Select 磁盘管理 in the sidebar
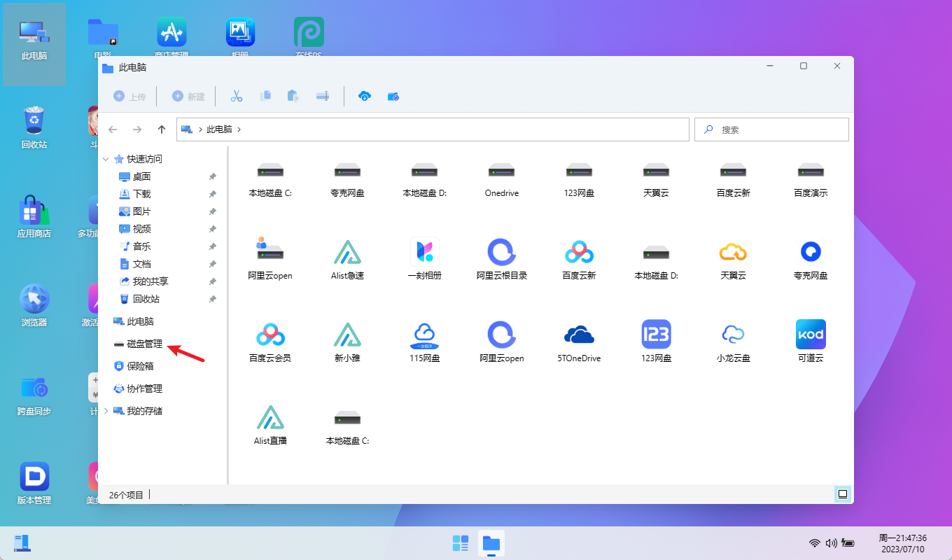 [144, 344]
